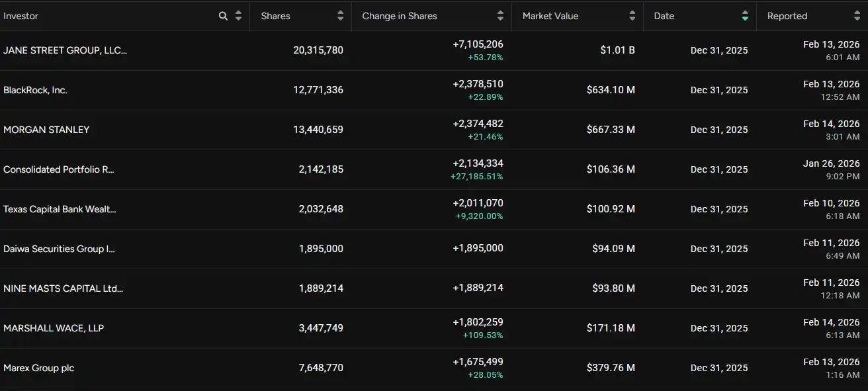The width and height of the screenshot is (868, 391).
Task: Click Texas Capital Bank Wealth investor
Action: [60, 209]
